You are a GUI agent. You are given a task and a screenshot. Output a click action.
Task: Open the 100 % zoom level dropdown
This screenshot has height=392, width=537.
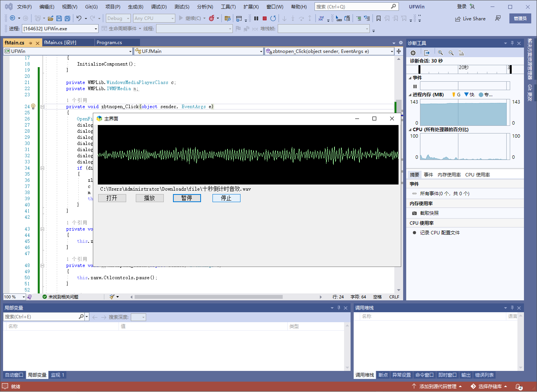14,297
